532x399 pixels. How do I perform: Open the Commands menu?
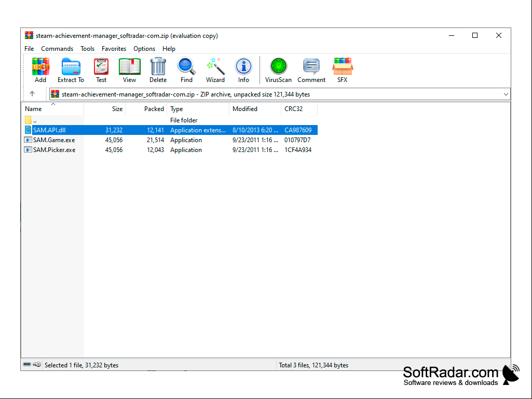[x=57, y=49]
